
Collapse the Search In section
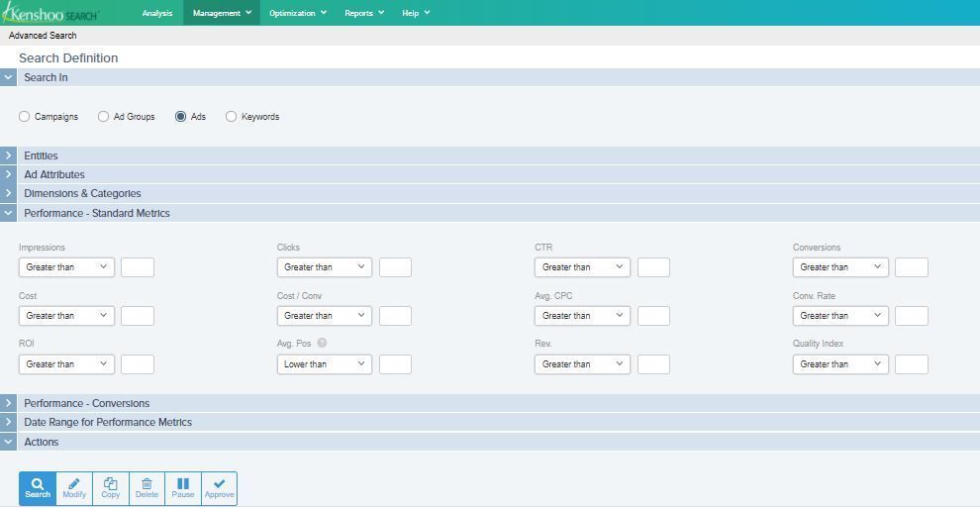click(8, 77)
